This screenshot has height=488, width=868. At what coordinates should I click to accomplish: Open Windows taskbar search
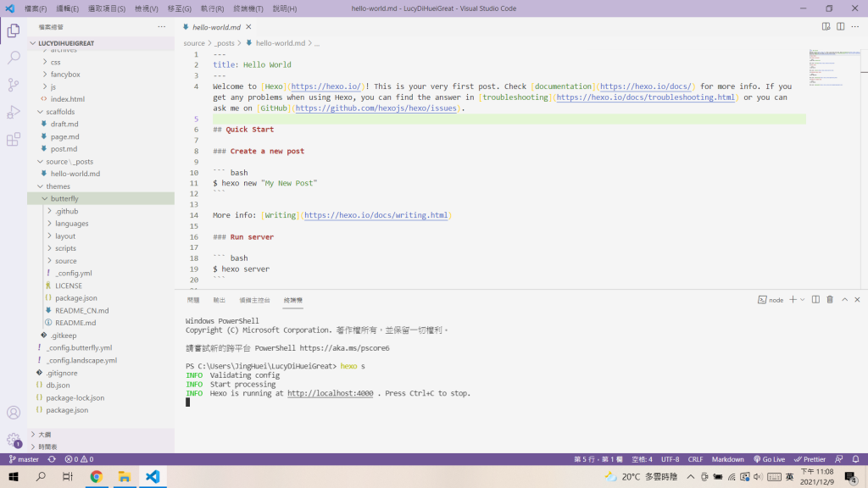click(41, 476)
